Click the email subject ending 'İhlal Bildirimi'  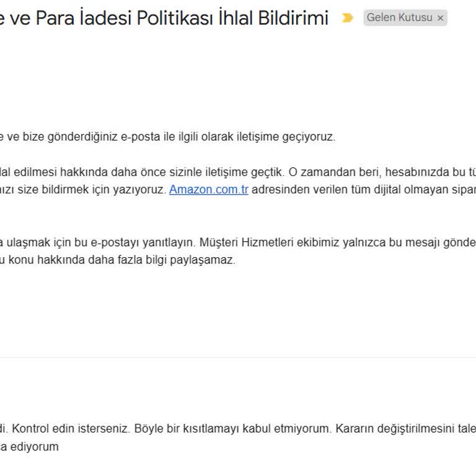[164, 18]
